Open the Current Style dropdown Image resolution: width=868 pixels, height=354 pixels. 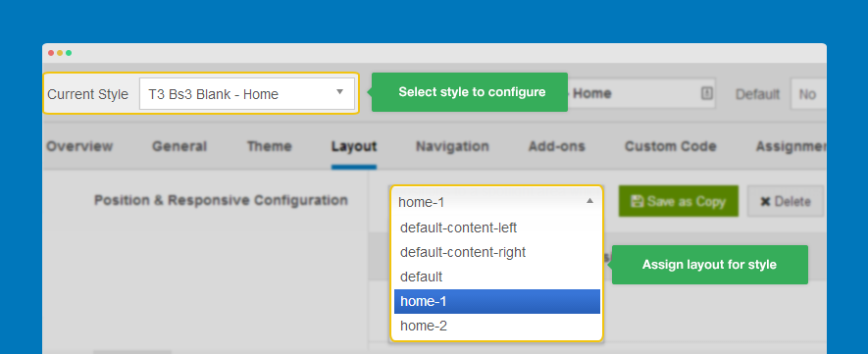tap(247, 93)
